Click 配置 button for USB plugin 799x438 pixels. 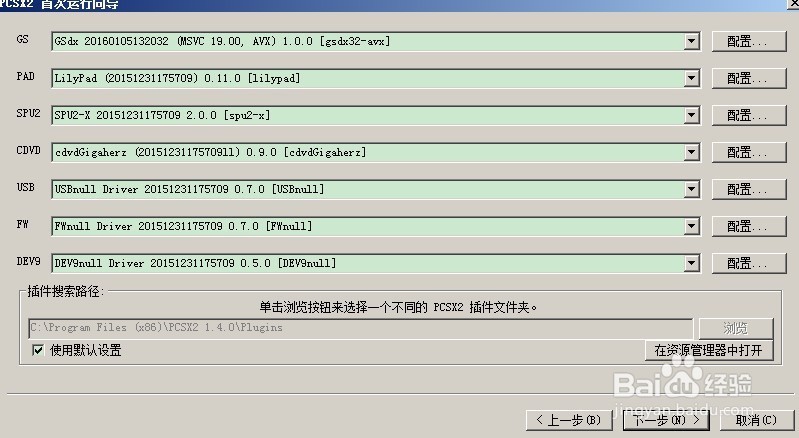[749, 189]
